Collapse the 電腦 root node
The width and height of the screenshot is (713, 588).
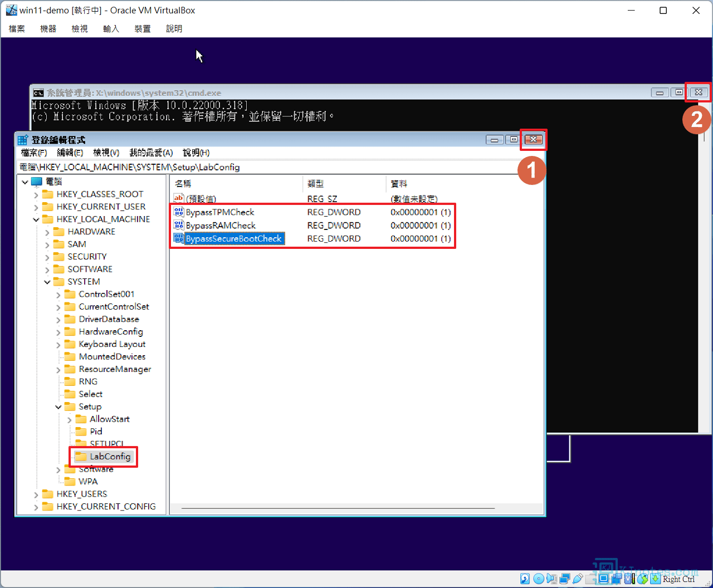click(25, 182)
